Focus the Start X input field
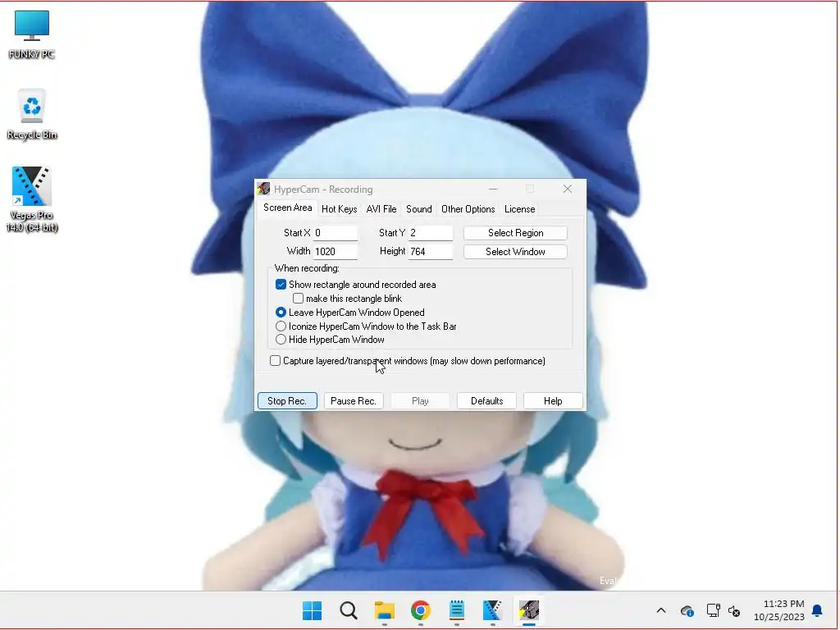This screenshot has height=630, width=840. (336, 233)
